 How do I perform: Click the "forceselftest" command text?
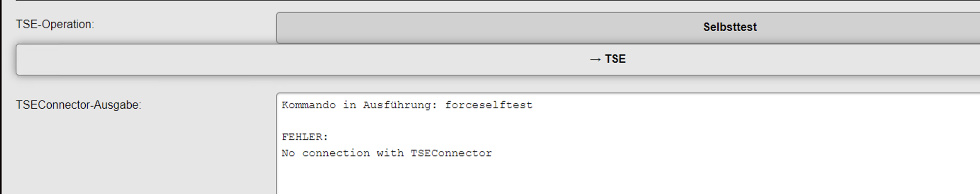pyautogui.click(x=489, y=105)
